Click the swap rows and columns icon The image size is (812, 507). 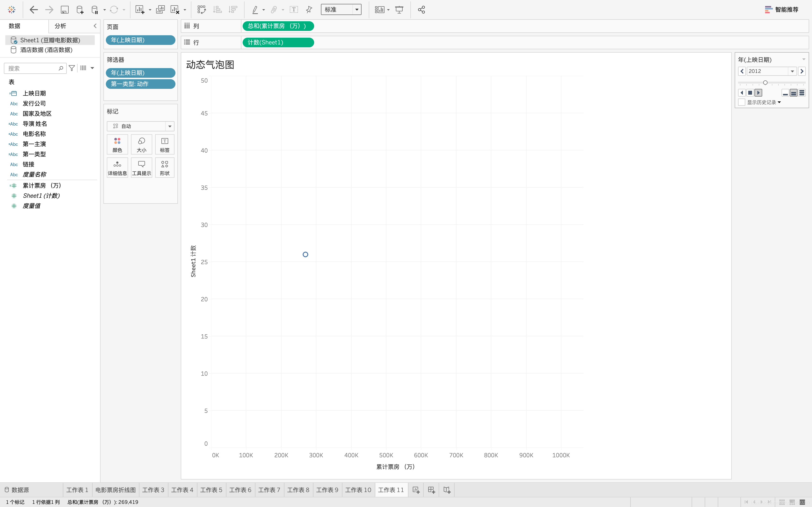click(x=201, y=10)
